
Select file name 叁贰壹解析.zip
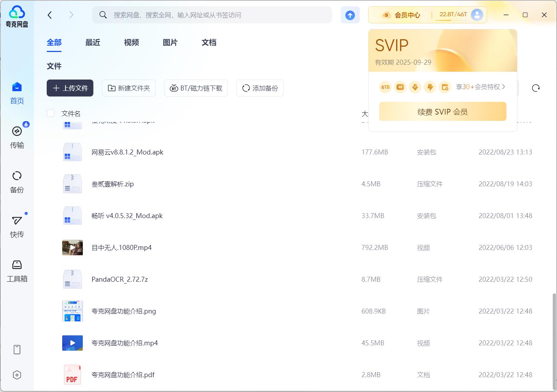[112, 184]
